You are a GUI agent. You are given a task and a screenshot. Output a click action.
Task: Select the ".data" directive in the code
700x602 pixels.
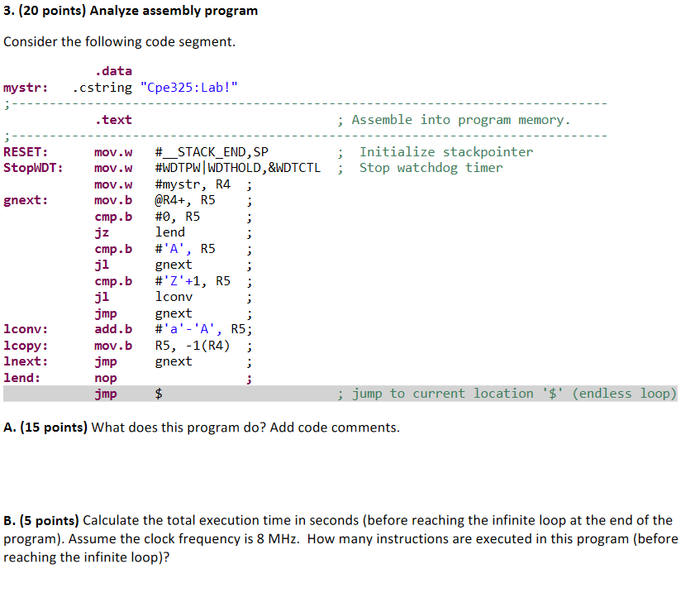112,71
